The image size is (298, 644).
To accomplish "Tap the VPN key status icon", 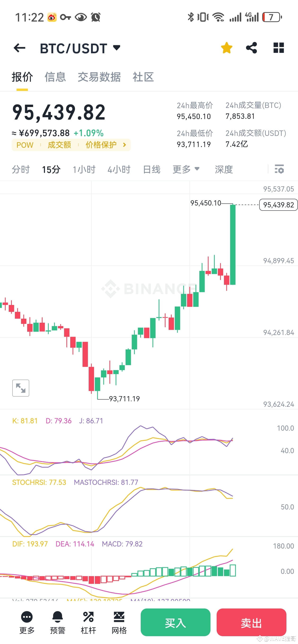I will pos(66,17).
